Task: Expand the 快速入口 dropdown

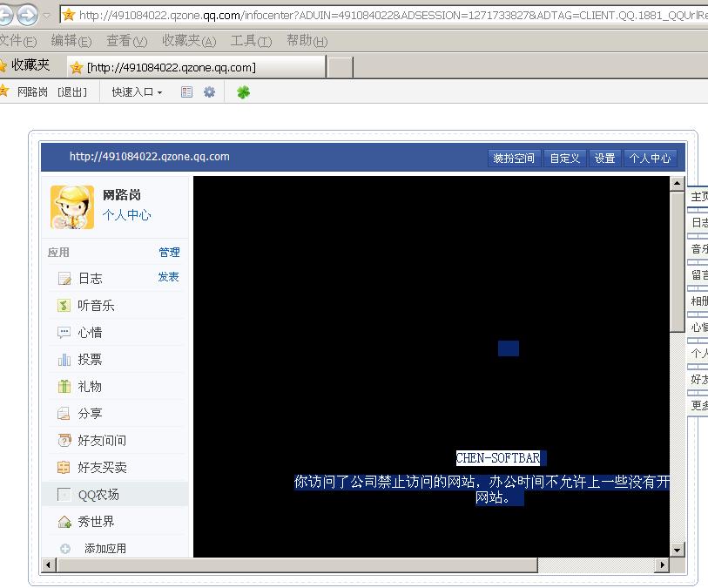Action: pyautogui.click(x=137, y=92)
